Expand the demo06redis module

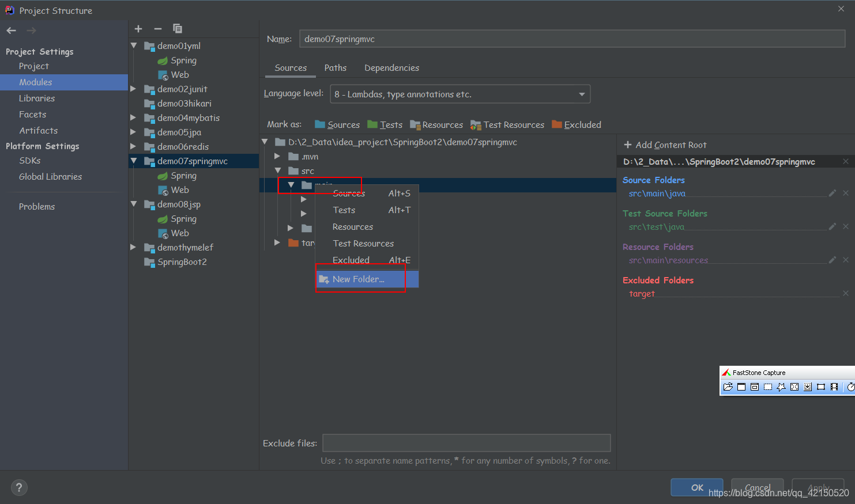(134, 147)
